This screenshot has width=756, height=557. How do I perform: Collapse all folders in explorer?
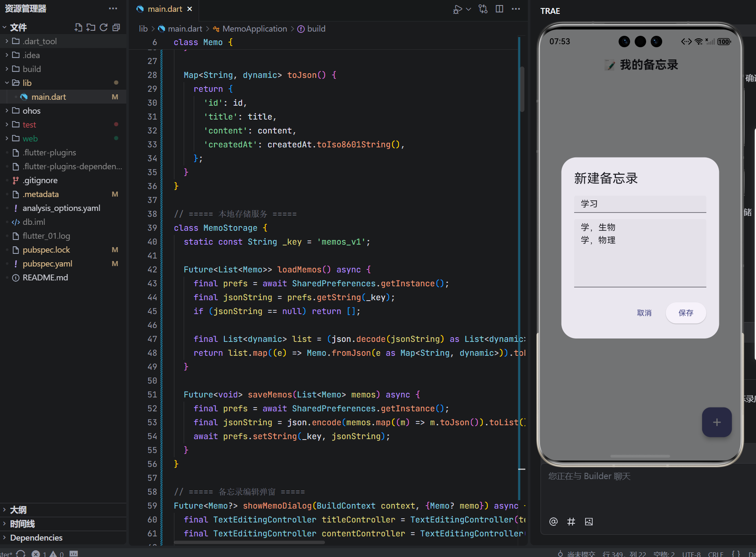tap(116, 27)
